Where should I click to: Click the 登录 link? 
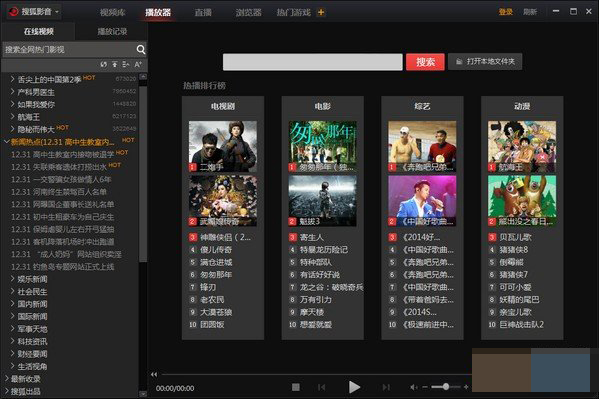pyautogui.click(x=505, y=12)
